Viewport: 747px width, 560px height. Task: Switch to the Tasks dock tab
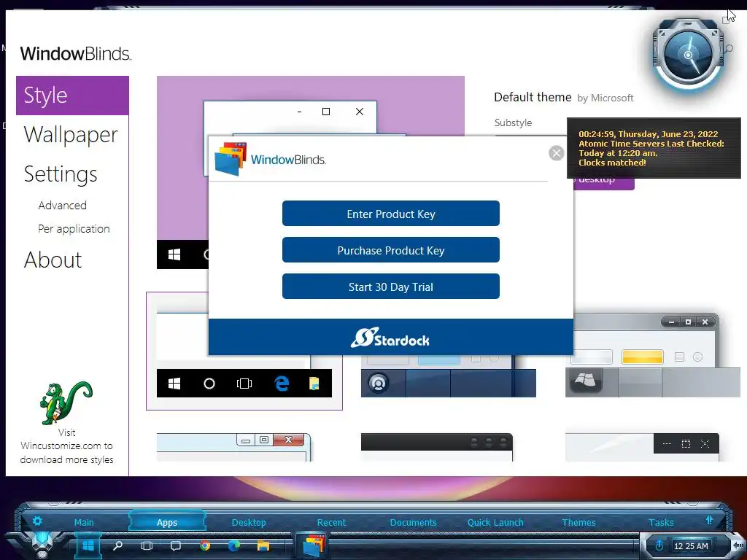[x=661, y=522]
